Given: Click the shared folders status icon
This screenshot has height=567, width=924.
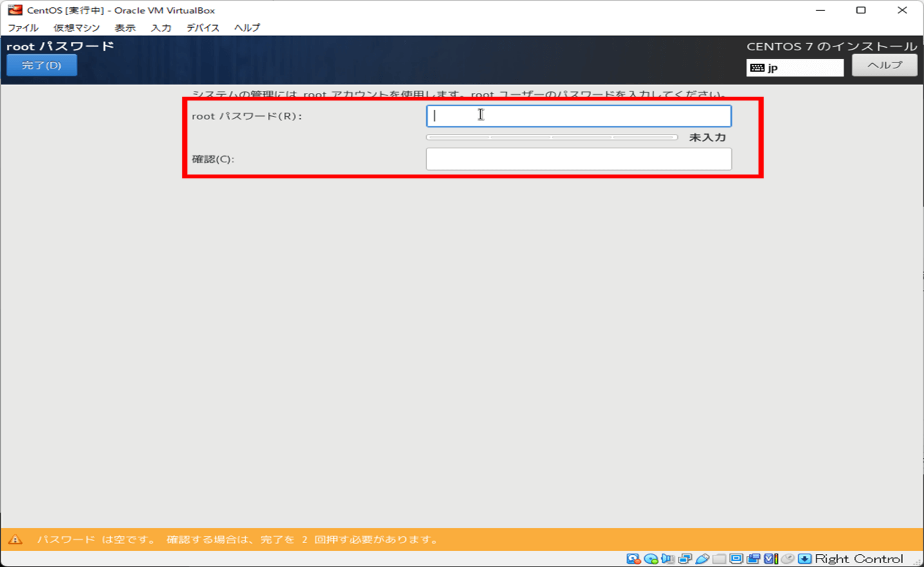Looking at the screenshot, I should [719, 559].
